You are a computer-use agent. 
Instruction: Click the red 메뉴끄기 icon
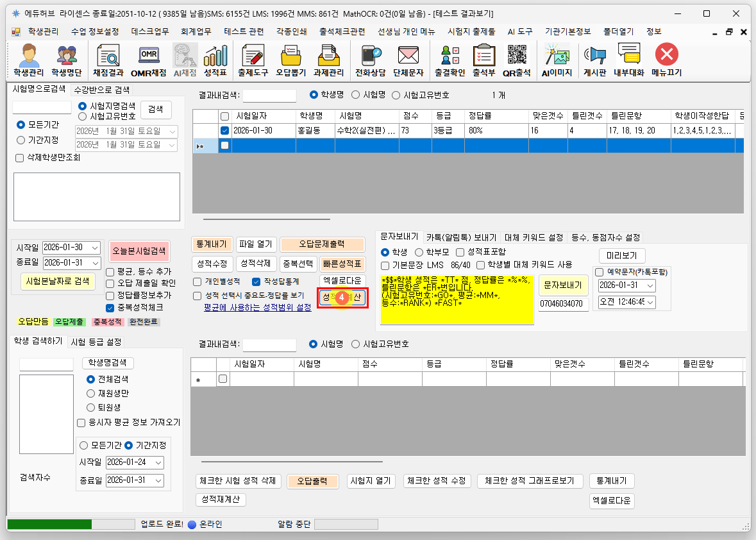pyautogui.click(x=666, y=61)
